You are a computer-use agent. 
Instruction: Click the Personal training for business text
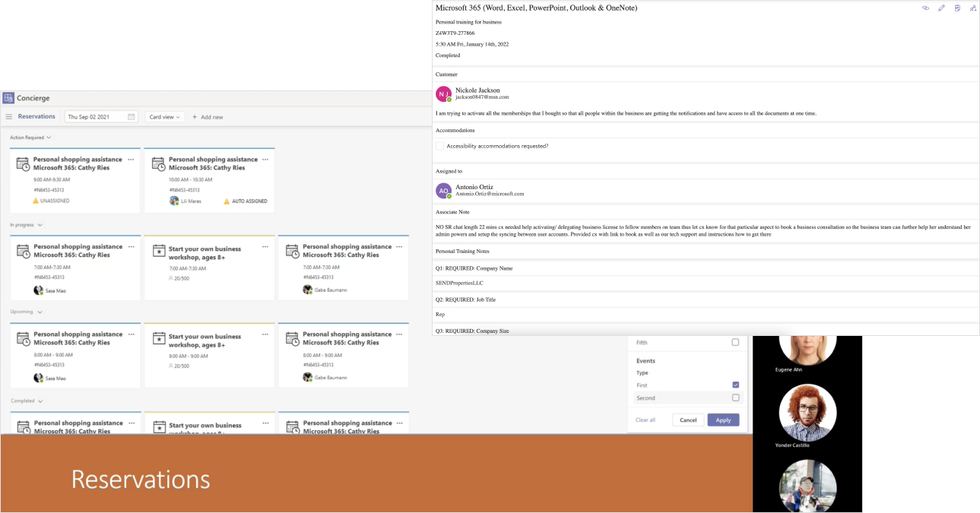pos(468,22)
